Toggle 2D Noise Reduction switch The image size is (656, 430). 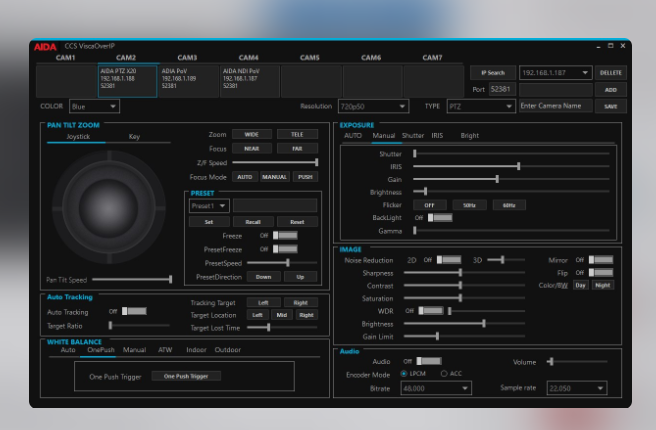coord(449,260)
